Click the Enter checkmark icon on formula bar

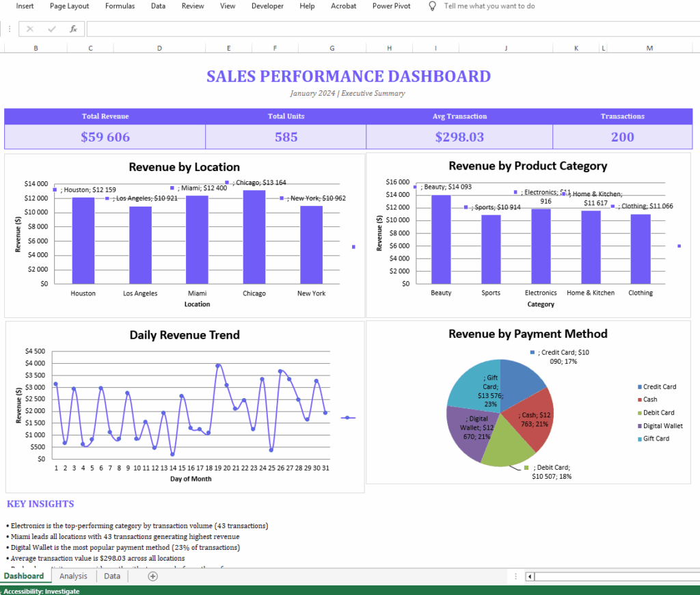click(51, 29)
